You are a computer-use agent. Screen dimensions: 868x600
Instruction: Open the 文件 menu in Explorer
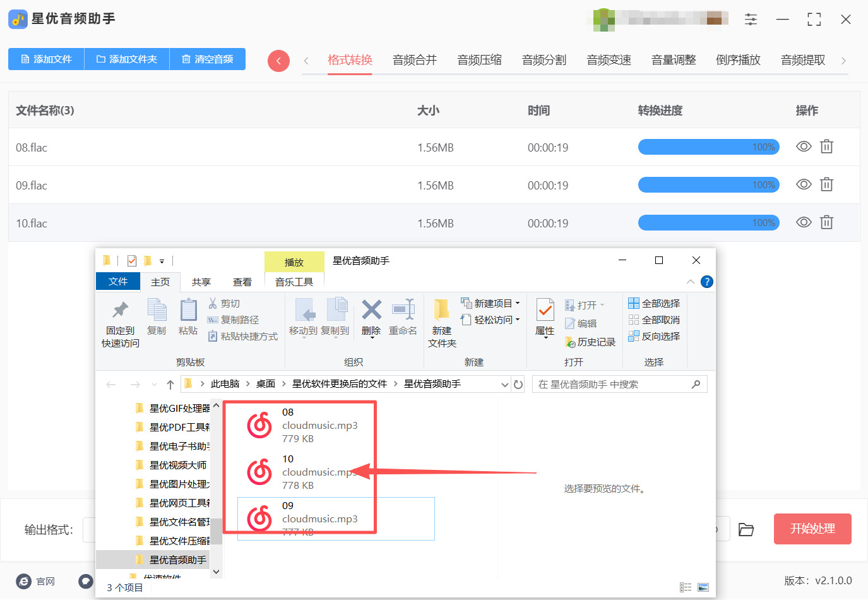tap(118, 282)
